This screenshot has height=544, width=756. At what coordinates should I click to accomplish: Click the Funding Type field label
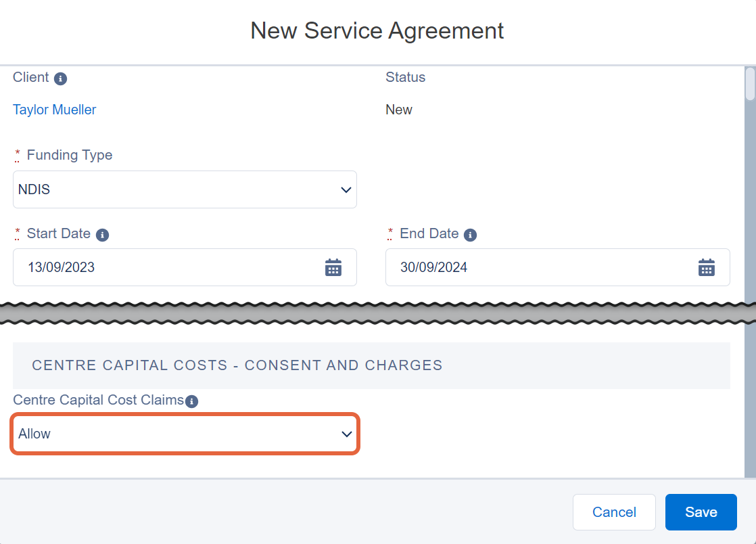point(70,155)
